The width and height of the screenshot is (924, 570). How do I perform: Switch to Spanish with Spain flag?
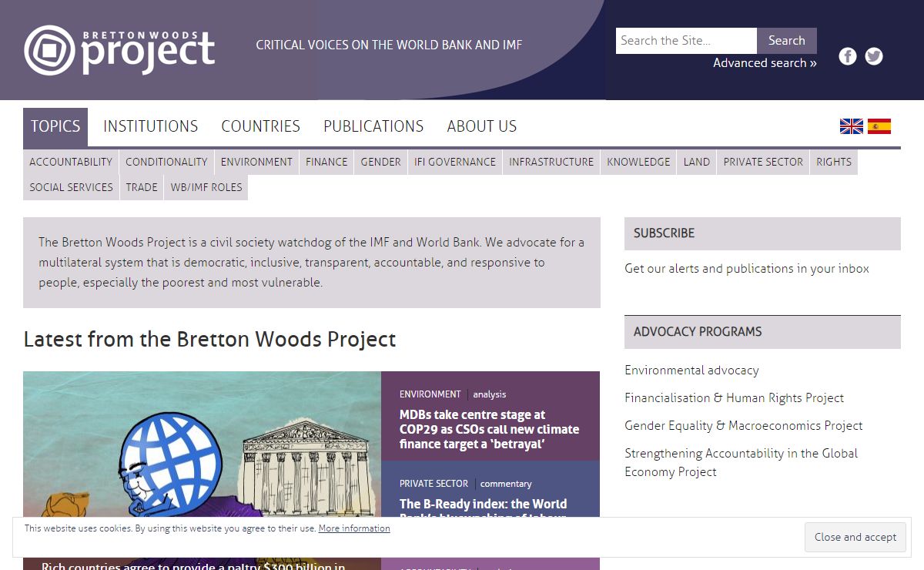pyautogui.click(x=879, y=126)
